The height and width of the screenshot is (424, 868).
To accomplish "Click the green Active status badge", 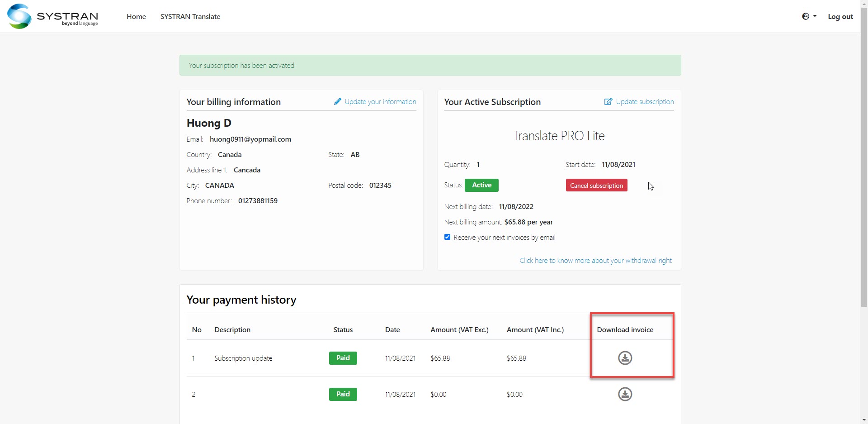I will 481,185.
